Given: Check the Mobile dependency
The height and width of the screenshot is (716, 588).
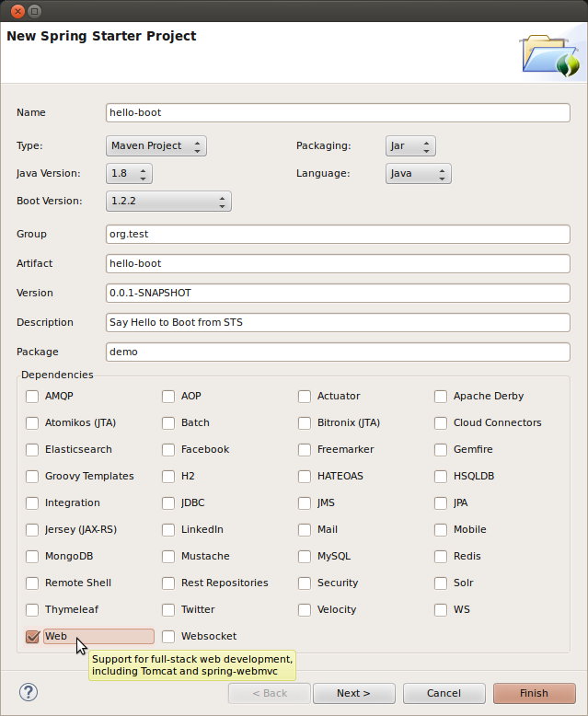Looking at the screenshot, I should (441, 530).
